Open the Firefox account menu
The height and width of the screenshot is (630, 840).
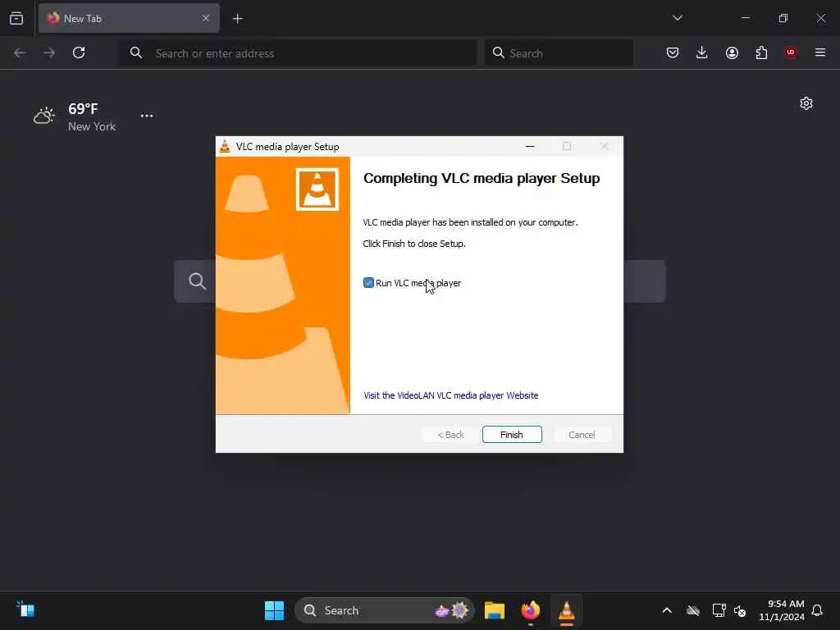tap(732, 52)
